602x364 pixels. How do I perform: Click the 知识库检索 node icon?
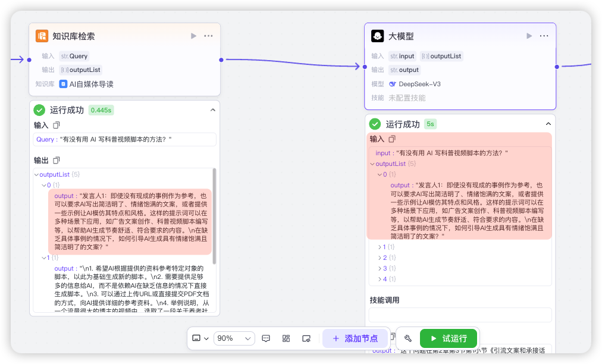pyautogui.click(x=42, y=36)
